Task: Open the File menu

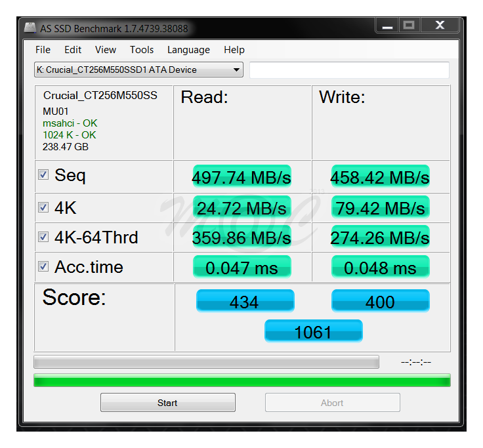Action: 43,50
